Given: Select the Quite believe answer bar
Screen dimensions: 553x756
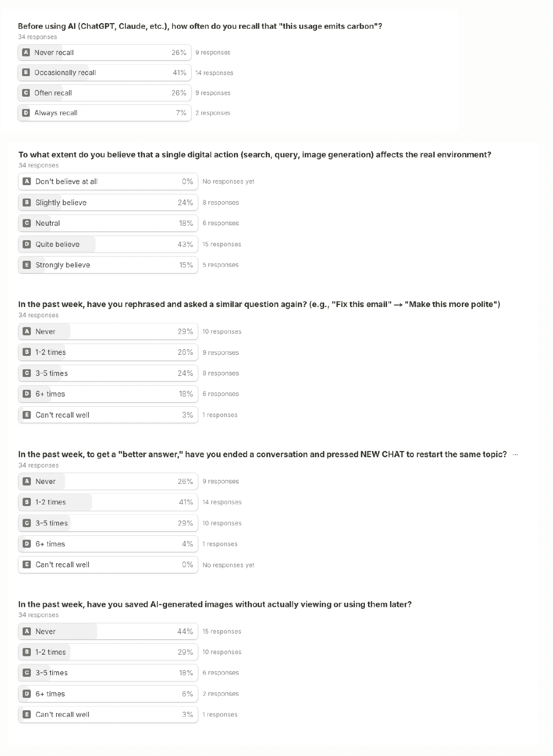Looking at the screenshot, I should click(108, 244).
